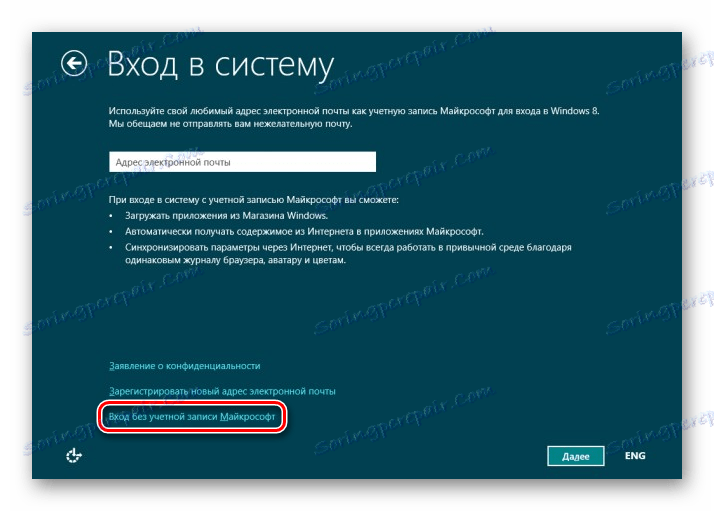
Task: Click text "Загружать приложения из Магазина Windows."
Action: pos(226,215)
